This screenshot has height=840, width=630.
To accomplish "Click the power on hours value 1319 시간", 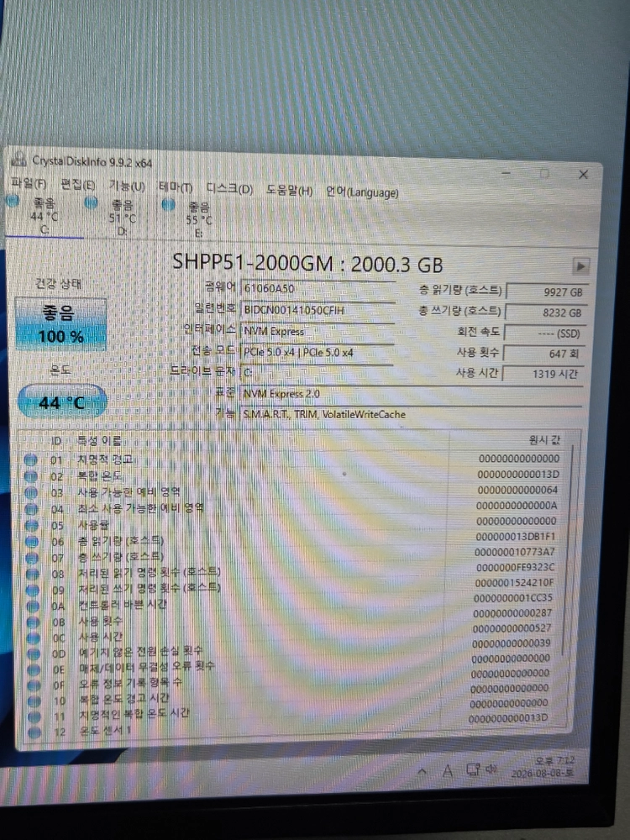I will (542, 374).
